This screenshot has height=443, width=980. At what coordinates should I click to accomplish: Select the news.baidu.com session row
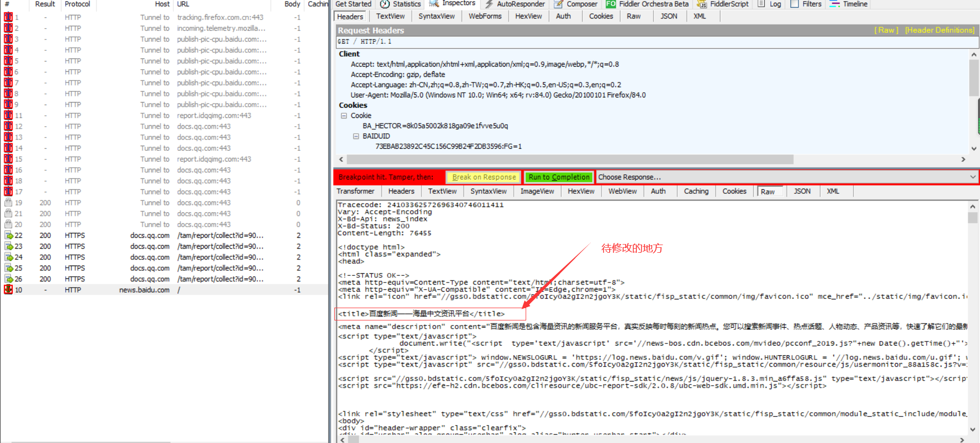pyautogui.click(x=164, y=290)
